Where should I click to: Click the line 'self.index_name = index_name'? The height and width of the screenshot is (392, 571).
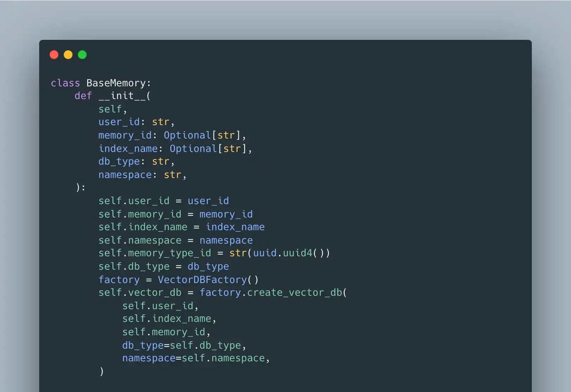182,227
